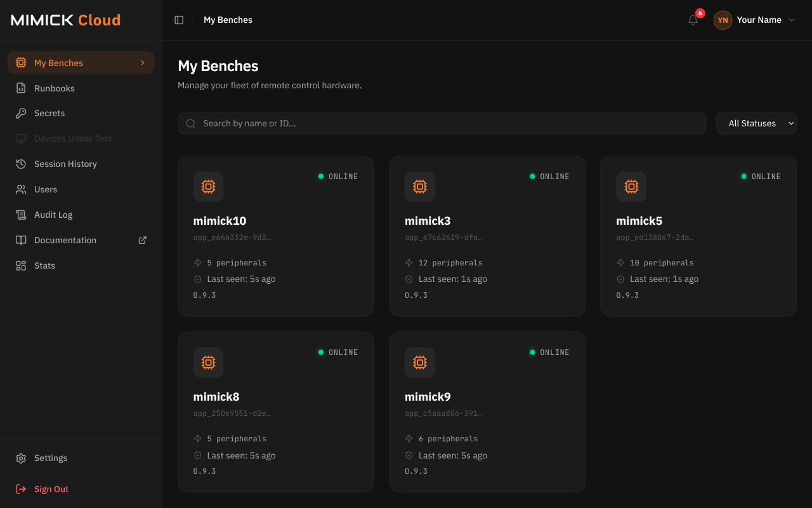Open the Secrets section
Image resolution: width=812 pixels, height=508 pixels.
click(81, 113)
